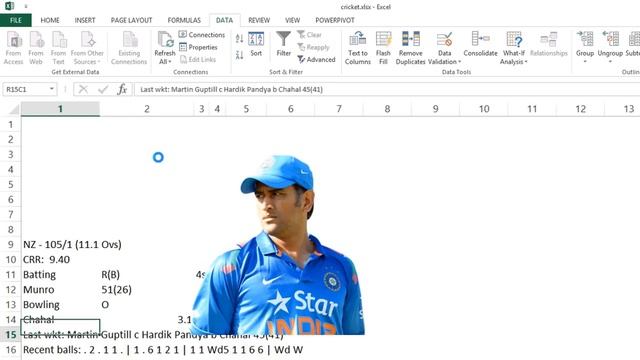Open the Ungroup dropdown arrow

[610, 62]
